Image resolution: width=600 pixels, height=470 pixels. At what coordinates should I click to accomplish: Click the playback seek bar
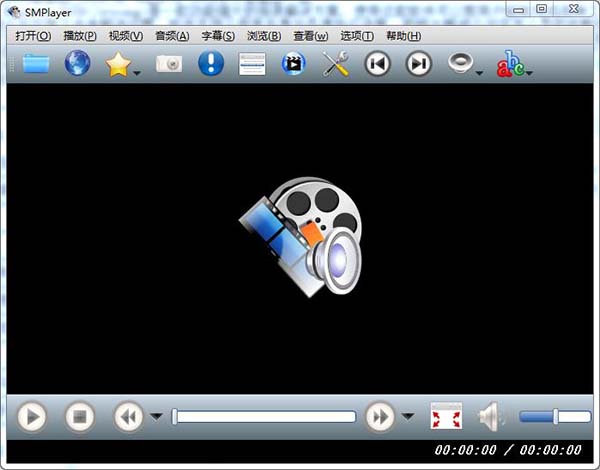264,416
